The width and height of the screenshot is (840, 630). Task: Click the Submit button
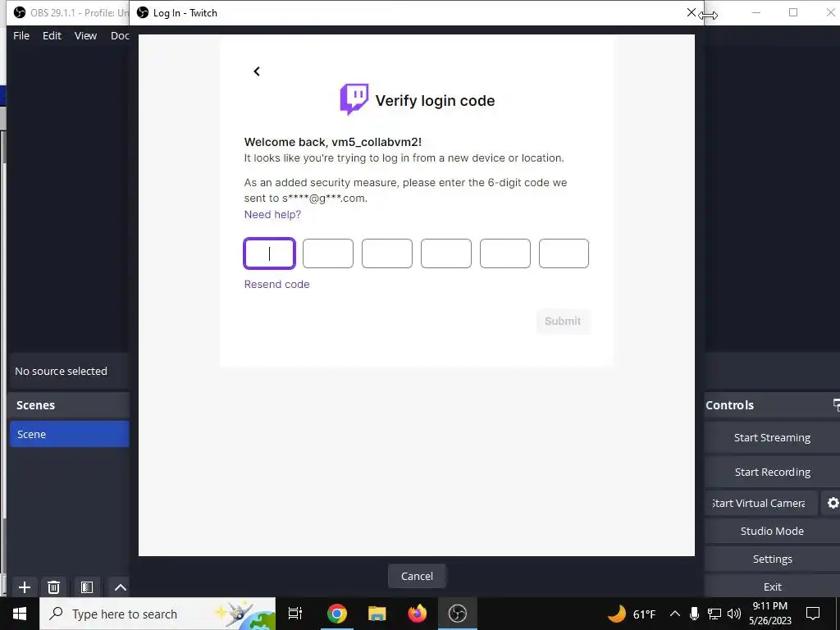pyautogui.click(x=563, y=321)
